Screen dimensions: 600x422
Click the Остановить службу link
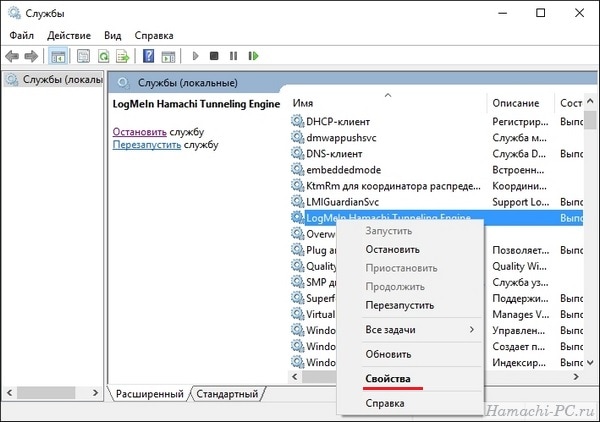(139, 132)
